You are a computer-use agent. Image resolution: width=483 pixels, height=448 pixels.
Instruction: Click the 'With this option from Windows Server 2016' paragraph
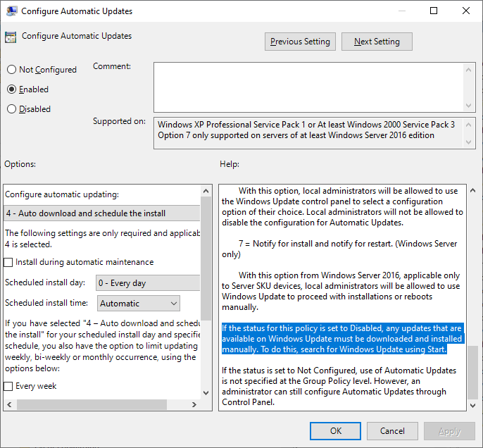pos(341,291)
